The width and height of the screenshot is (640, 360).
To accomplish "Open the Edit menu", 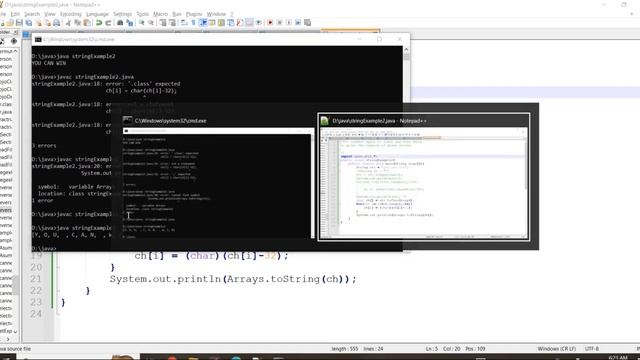I will (x=15, y=14).
